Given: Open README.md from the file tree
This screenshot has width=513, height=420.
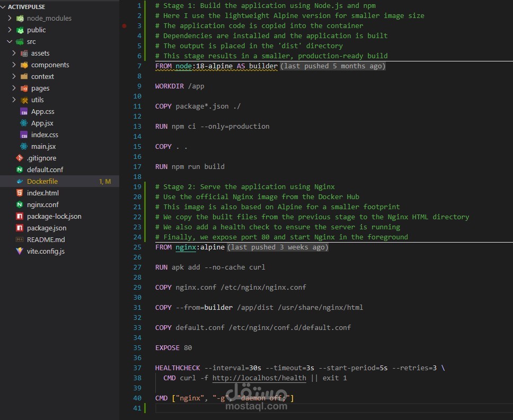Looking at the screenshot, I should (x=46, y=240).
